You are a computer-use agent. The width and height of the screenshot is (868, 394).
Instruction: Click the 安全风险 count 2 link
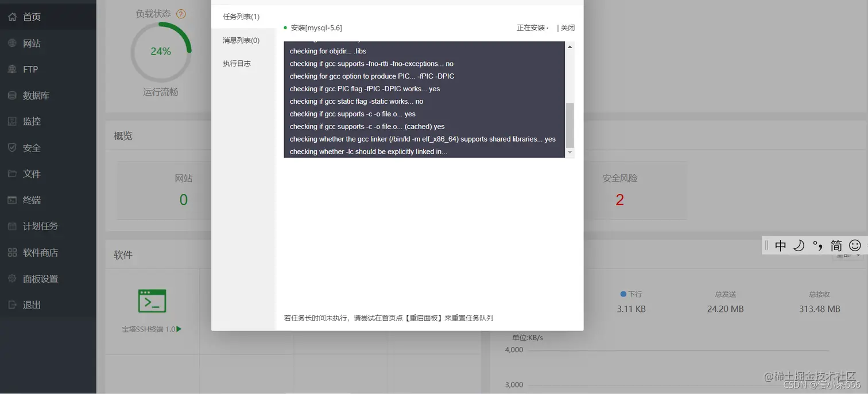click(x=619, y=200)
